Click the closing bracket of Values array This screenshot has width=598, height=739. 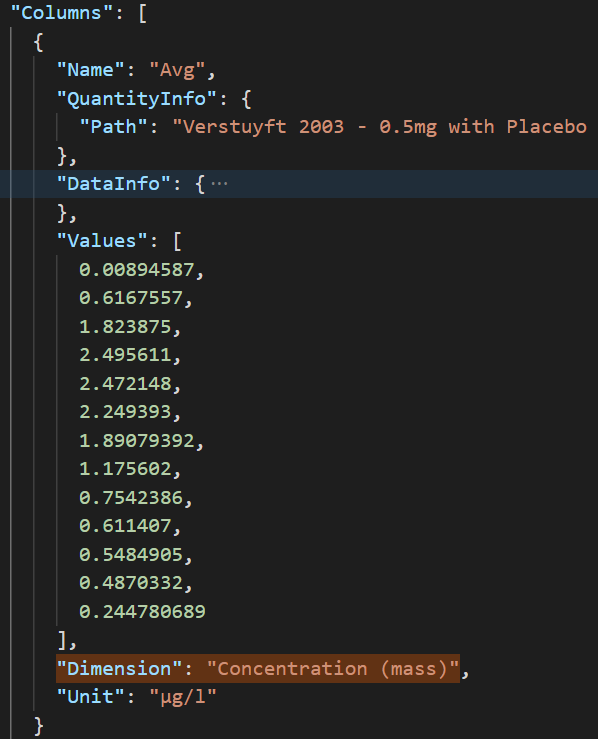tap(62, 640)
